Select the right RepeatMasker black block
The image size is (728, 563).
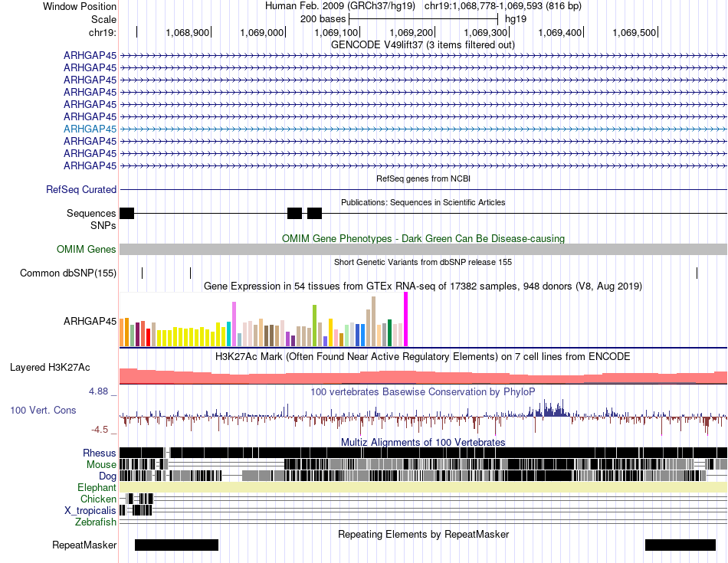pyautogui.click(x=680, y=545)
